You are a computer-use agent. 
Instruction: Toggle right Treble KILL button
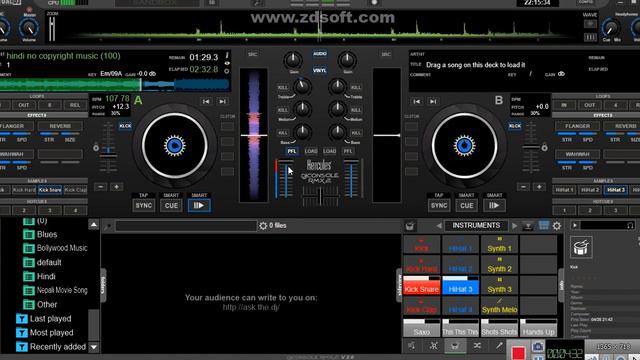tap(356, 88)
